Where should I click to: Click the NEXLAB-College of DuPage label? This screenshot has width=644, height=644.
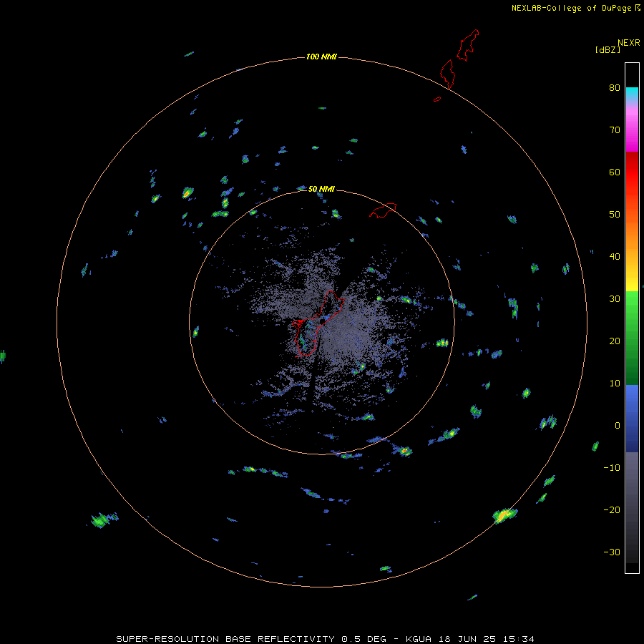pyautogui.click(x=576, y=8)
